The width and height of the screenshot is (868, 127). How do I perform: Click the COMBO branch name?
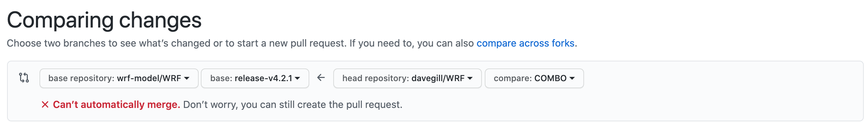tap(550, 78)
